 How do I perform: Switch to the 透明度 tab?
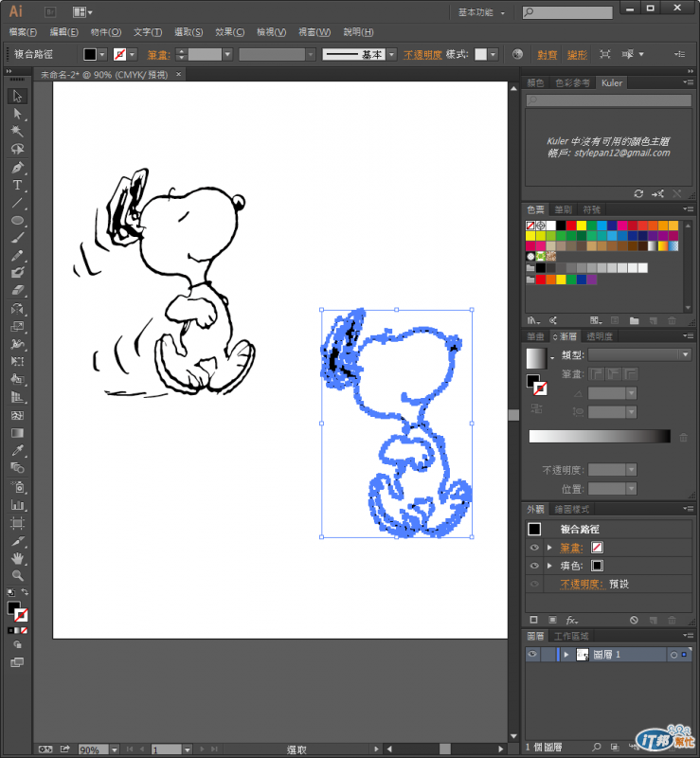pos(600,336)
